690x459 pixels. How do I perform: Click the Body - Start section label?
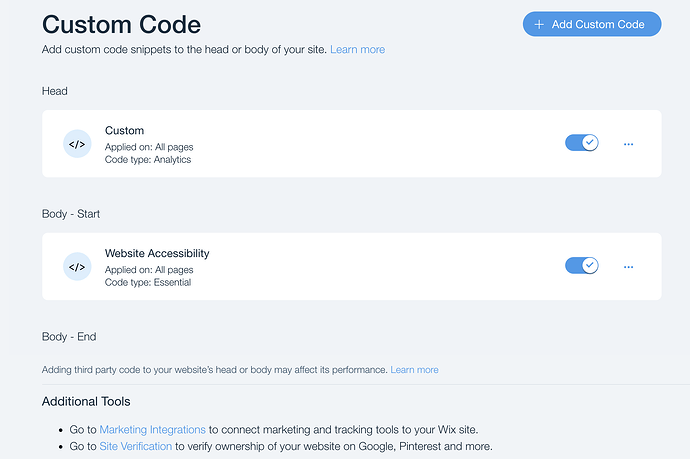pos(71,214)
